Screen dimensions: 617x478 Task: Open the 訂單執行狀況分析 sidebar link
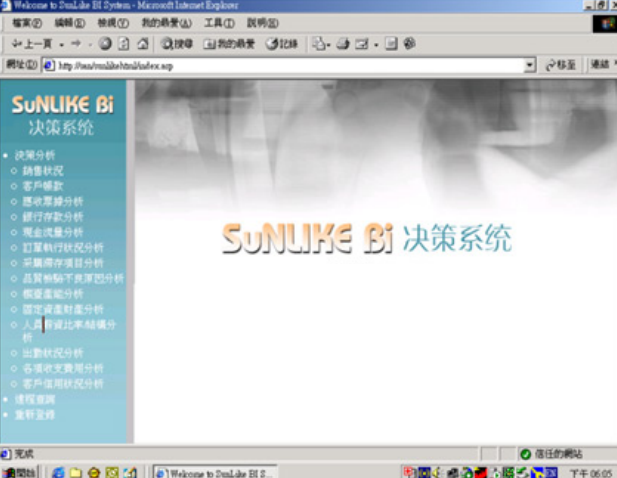coord(63,247)
